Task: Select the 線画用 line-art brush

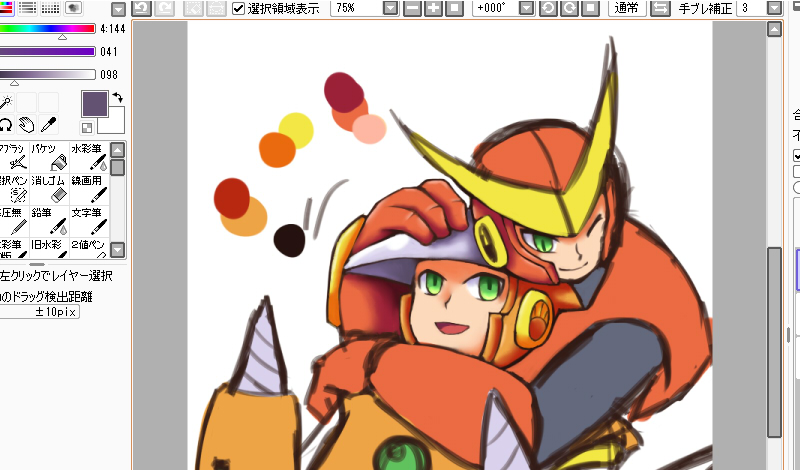Action: click(89, 189)
